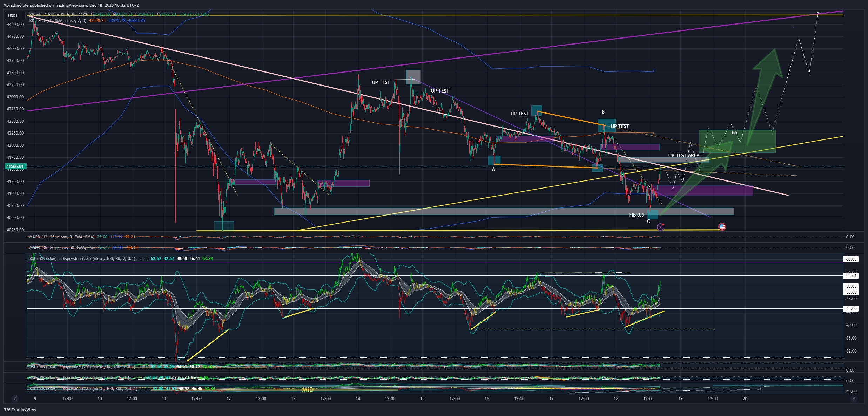
Task: Click date 11 on the time axis
Action: coord(164,399)
